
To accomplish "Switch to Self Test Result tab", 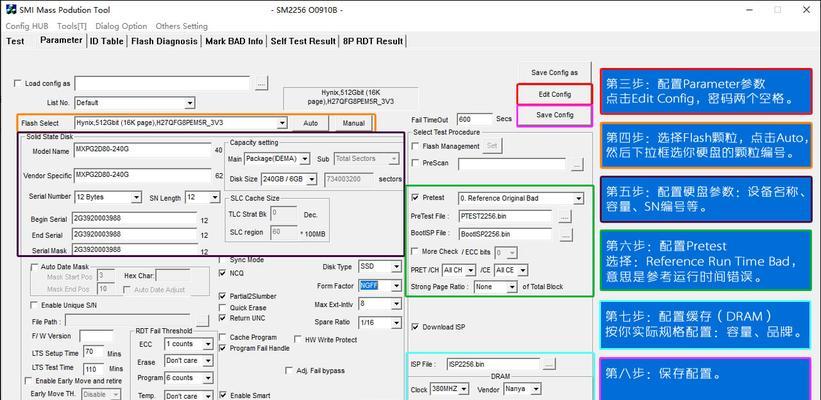I will click(x=303, y=41).
